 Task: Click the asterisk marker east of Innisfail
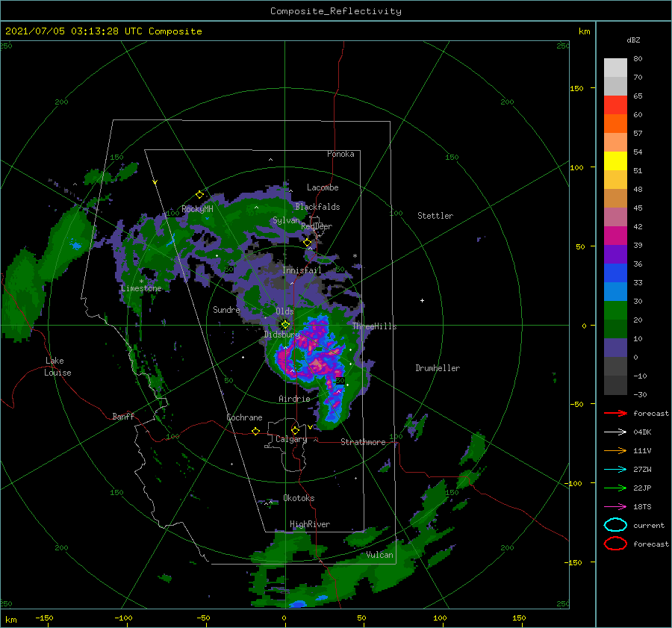[x=355, y=256]
